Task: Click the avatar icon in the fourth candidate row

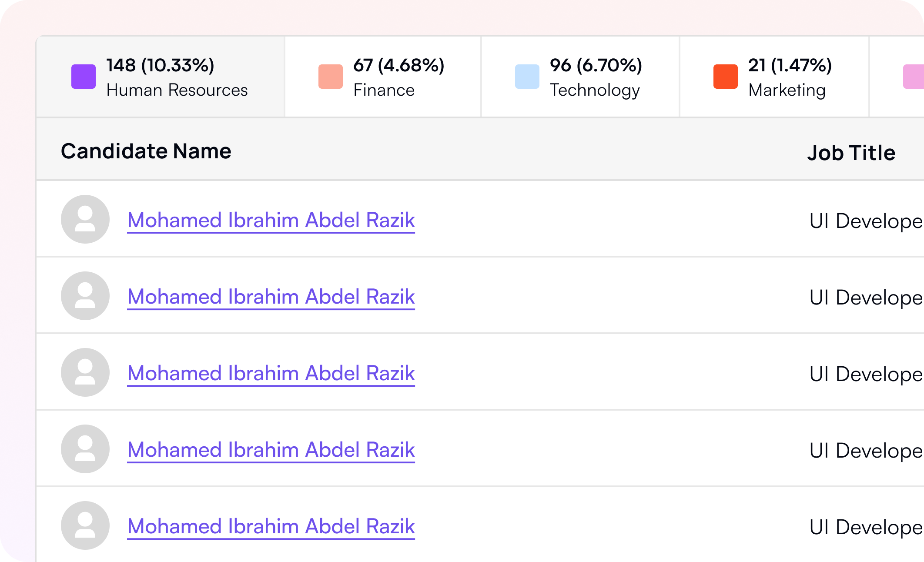Action: pyautogui.click(x=85, y=449)
